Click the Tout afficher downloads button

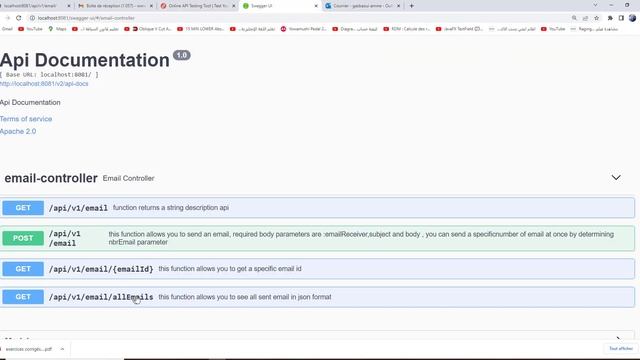point(621,349)
